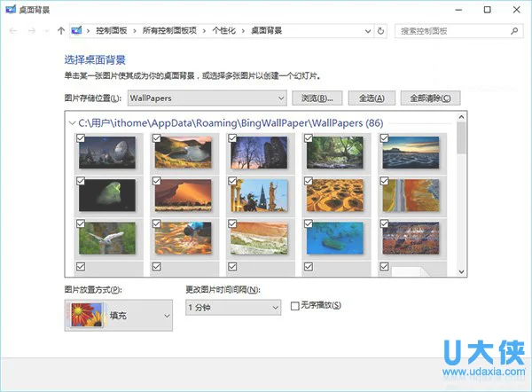532x392 pixels.
Task: Select the green aurora wallpaper thumbnail
Action: click(107, 195)
